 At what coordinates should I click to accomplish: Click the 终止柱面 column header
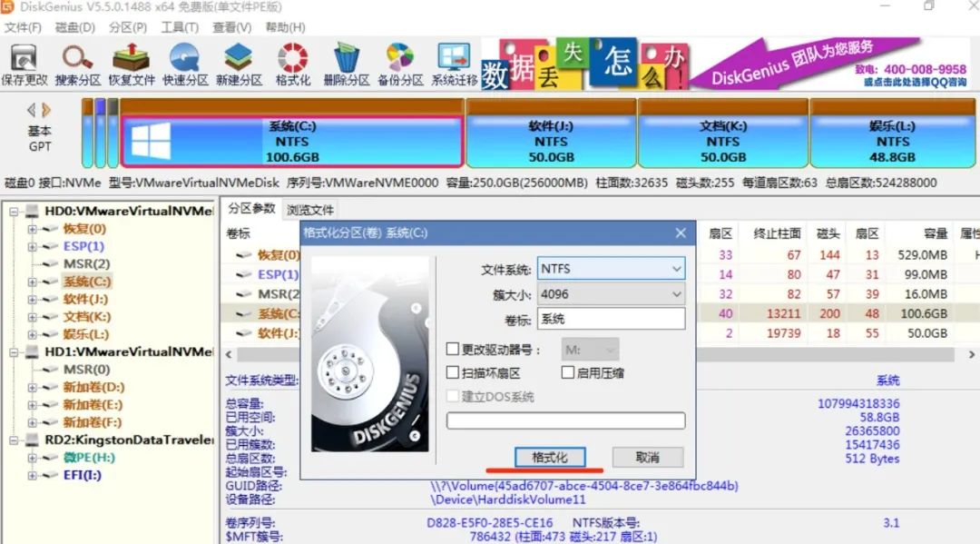pyautogui.click(x=777, y=233)
